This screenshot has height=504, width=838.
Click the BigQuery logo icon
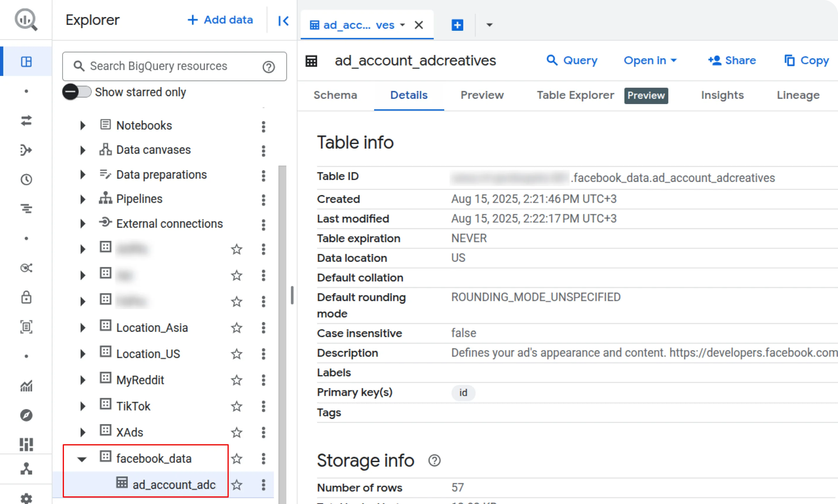click(x=26, y=20)
